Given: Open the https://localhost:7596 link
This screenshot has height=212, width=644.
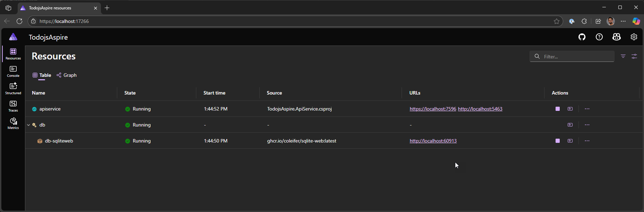Looking at the screenshot, I should [433, 109].
